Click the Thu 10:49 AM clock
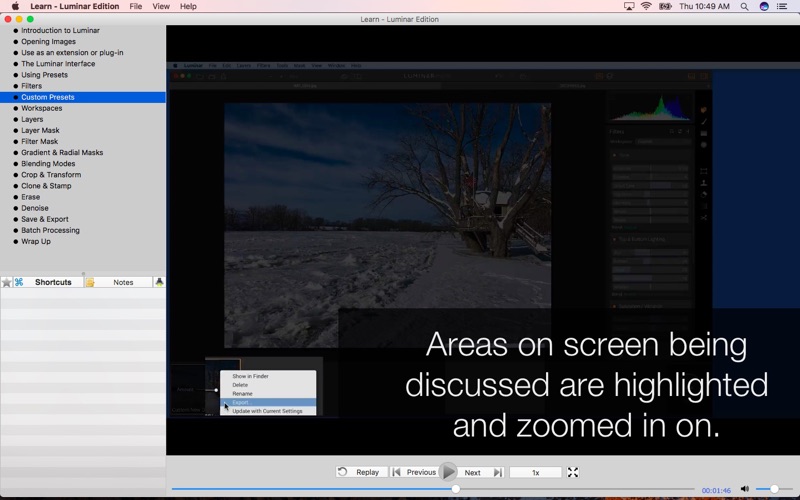 [x=704, y=6]
